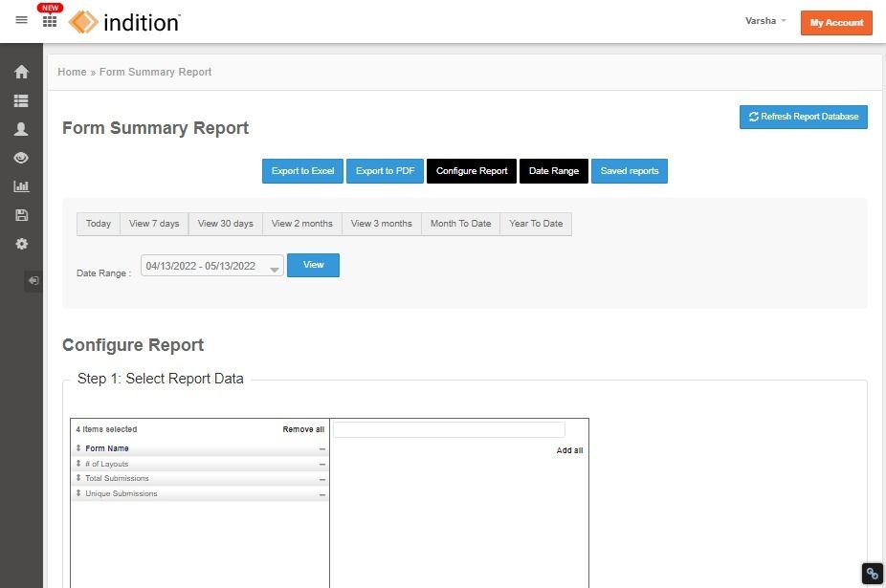Remove the Form Name item with minus
The image size is (886, 588).
(322, 449)
